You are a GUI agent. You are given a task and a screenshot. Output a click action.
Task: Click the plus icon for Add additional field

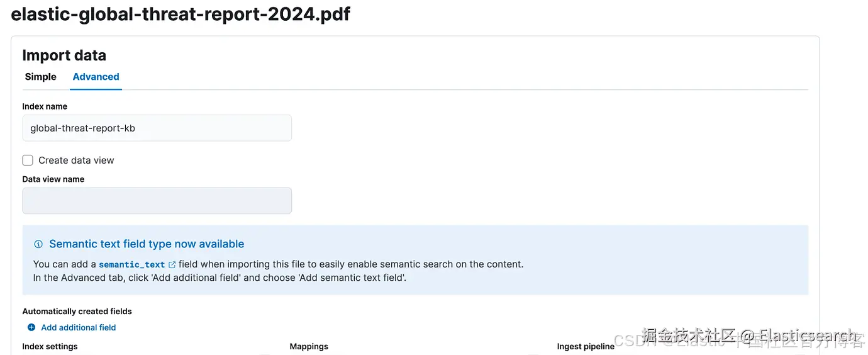(31, 327)
